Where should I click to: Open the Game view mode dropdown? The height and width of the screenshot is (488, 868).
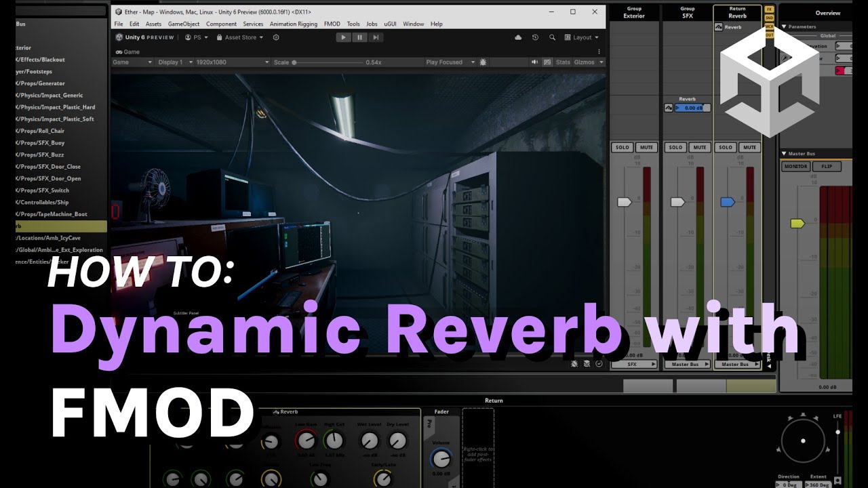[x=133, y=62]
